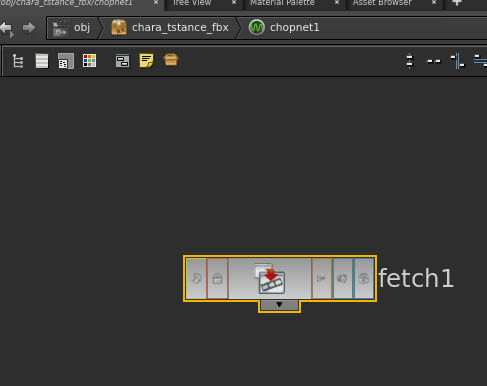This screenshot has width=487, height=386.
Task: Click the blue vertical align icon
Action: click(x=458, y=61)
